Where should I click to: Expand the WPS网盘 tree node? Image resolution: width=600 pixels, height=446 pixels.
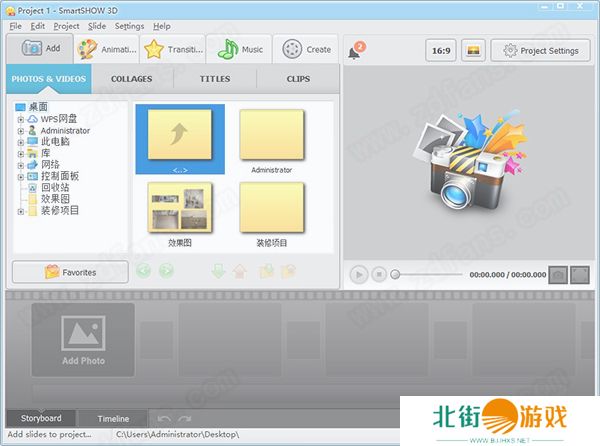point(20,119)
